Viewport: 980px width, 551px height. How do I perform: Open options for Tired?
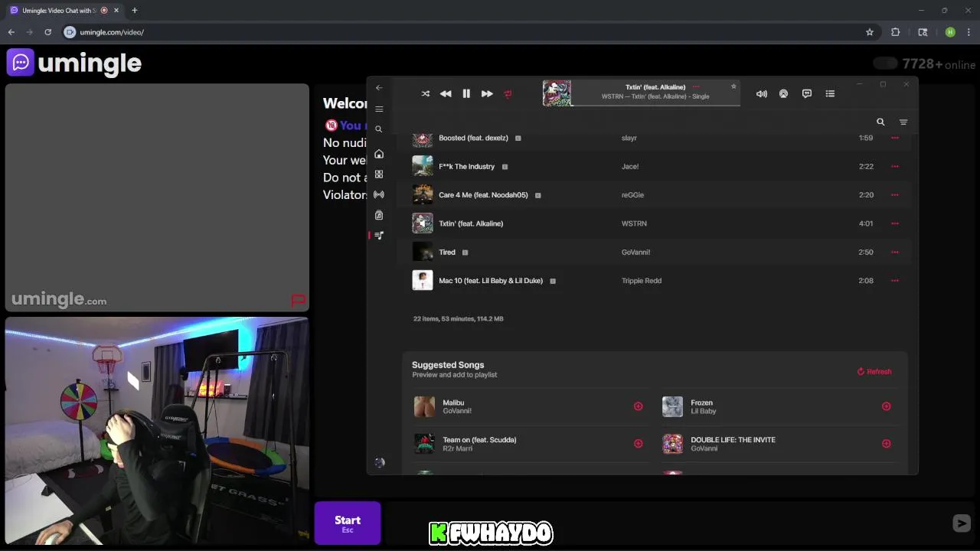click(894, 253)
